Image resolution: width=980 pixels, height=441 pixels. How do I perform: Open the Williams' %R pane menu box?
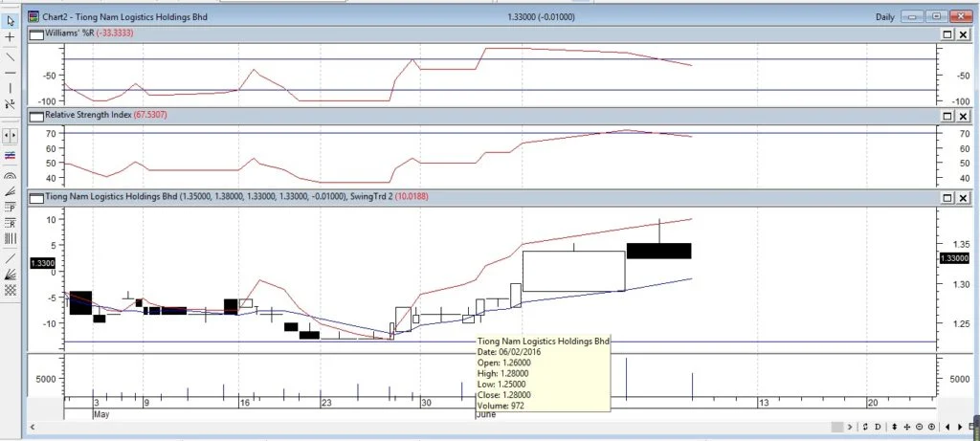[37, 35]
